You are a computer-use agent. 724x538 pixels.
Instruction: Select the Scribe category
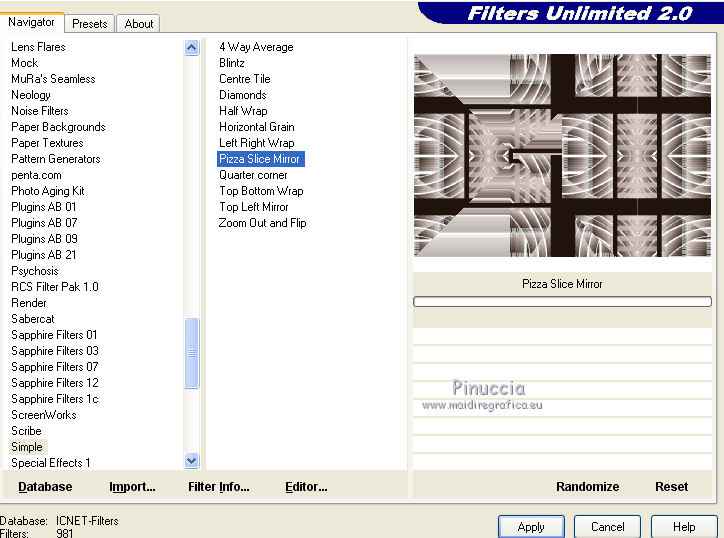(x=26, y=431)
